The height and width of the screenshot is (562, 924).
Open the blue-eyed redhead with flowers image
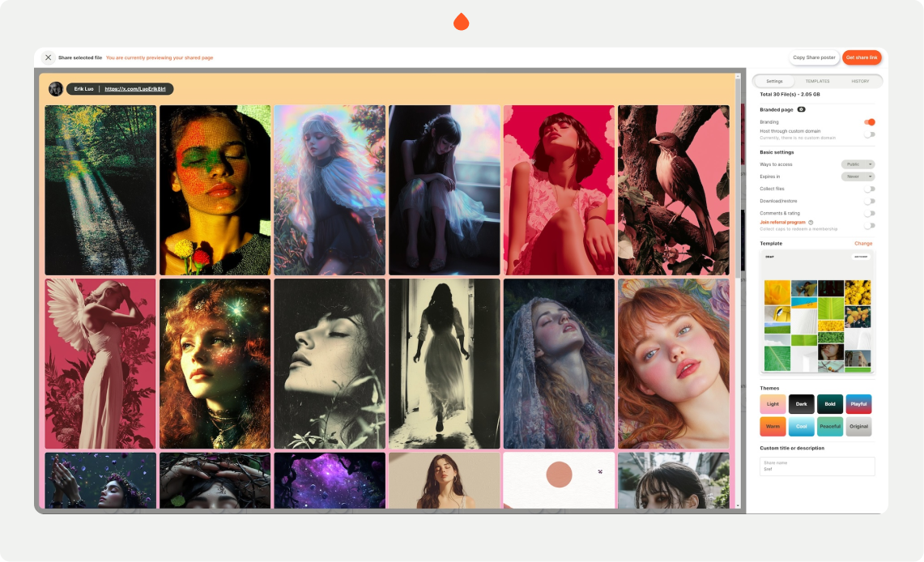coord(674,364)
